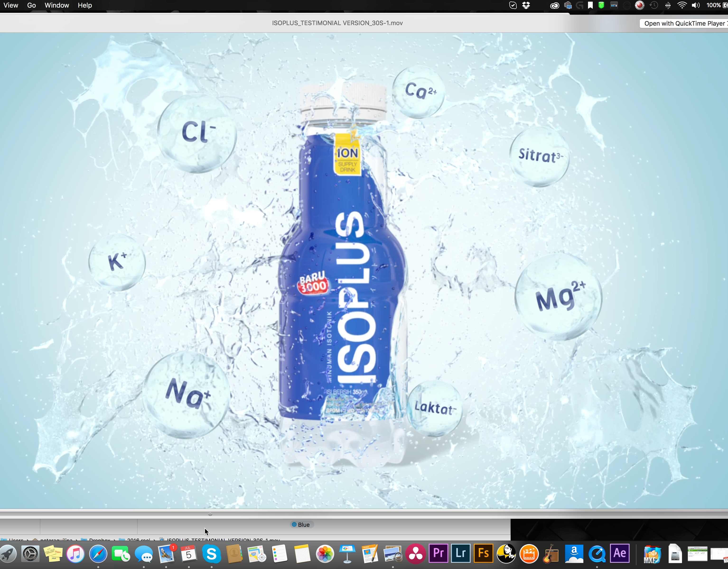This screenshot has height=569, width=728.
Task: Open the Bluetooth menu
Action: click(668, 5)
